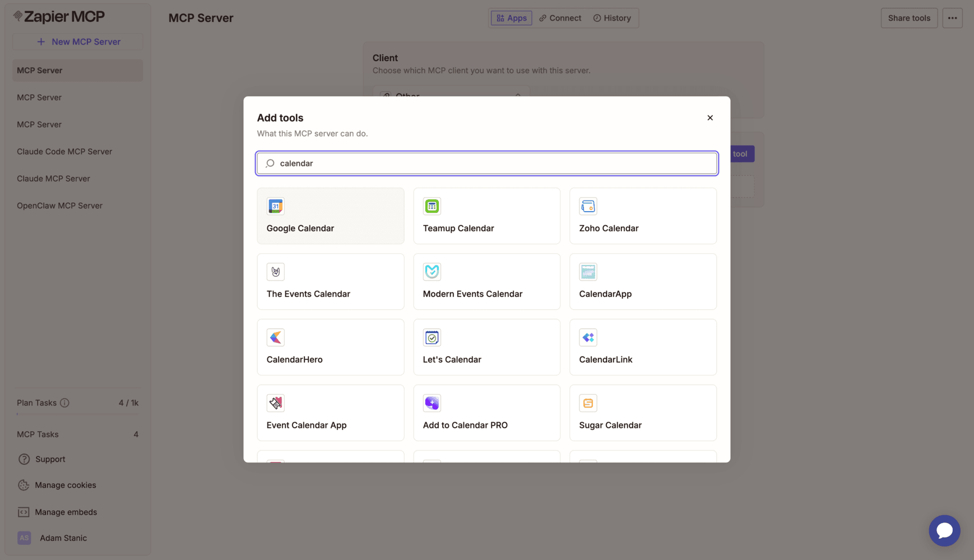Viewport: 974px width, 560px height.
Task: Click the Google Calendar app icon
Action: [x=275, y=206]
